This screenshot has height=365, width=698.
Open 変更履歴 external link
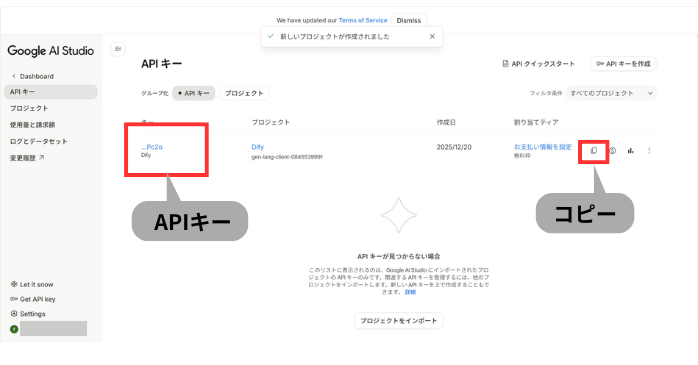(27, 158)
